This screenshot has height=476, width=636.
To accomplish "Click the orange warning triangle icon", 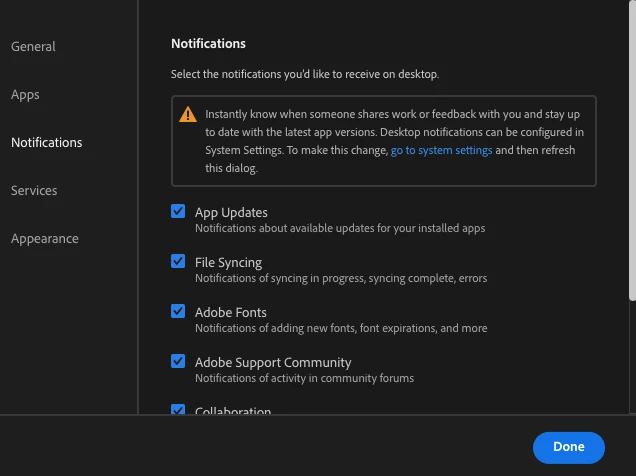I will pyautogui.click(x=188, y=114).
